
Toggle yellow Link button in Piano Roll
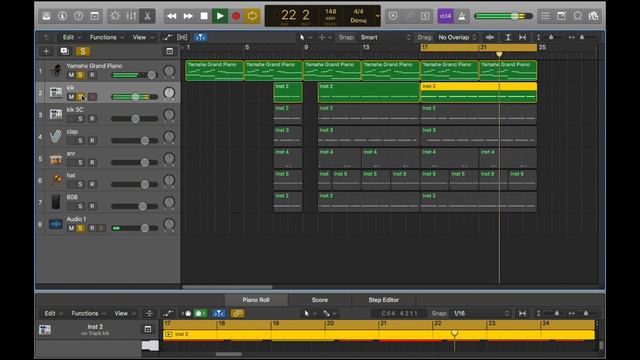238,313
